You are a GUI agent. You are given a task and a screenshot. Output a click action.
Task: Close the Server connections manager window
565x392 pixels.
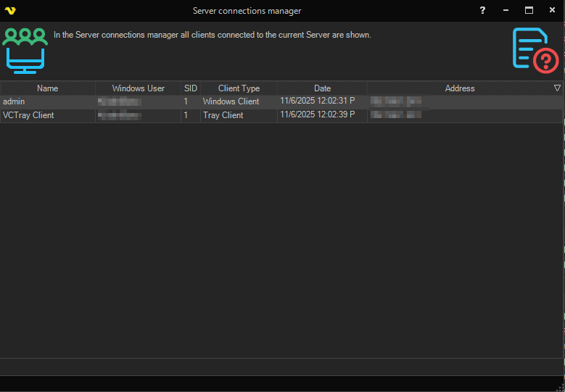[x=552, y=11]
